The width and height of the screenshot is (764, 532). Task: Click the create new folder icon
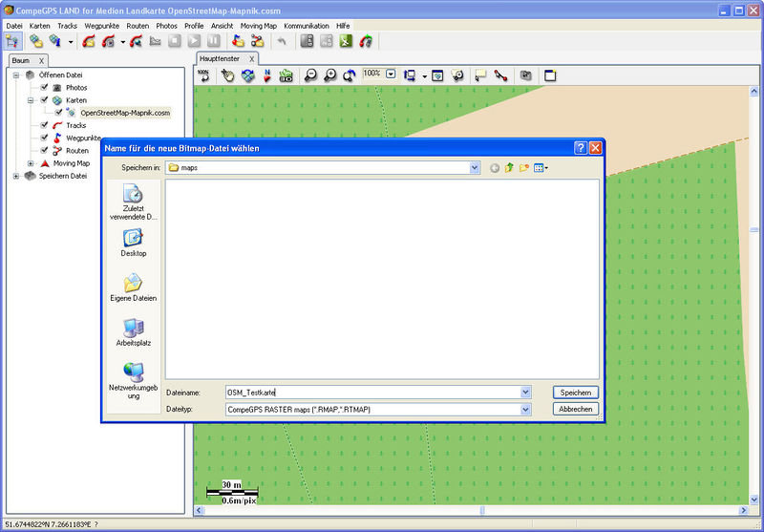[x=524, y=168]
